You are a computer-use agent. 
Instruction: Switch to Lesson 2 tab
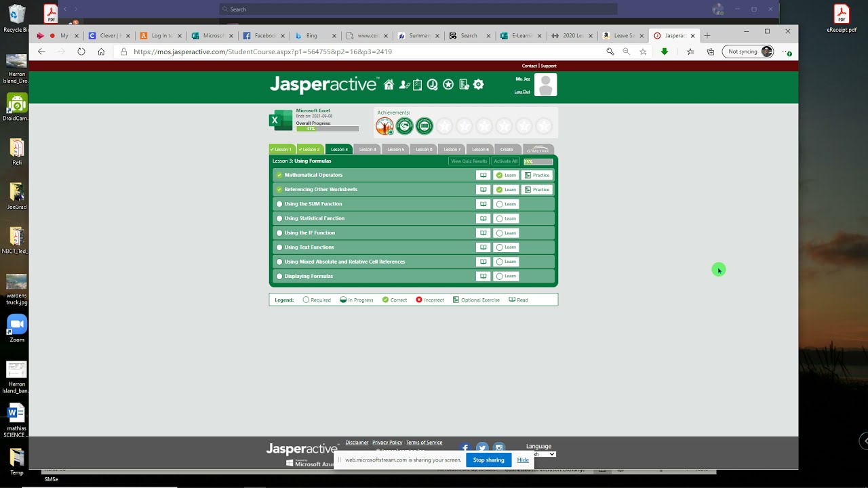[x=310, y=149]
